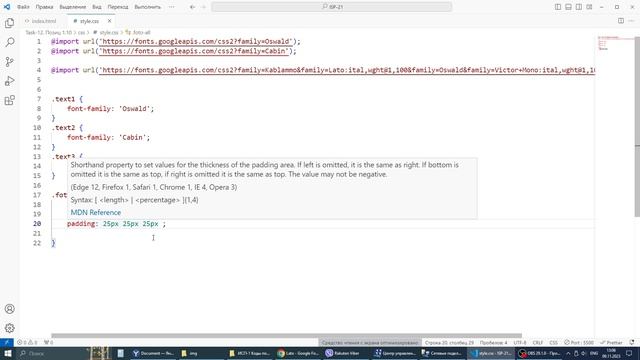The image size is (640, 360).
Task: Click the notifications bell in status bar
Action: [632, 342]
